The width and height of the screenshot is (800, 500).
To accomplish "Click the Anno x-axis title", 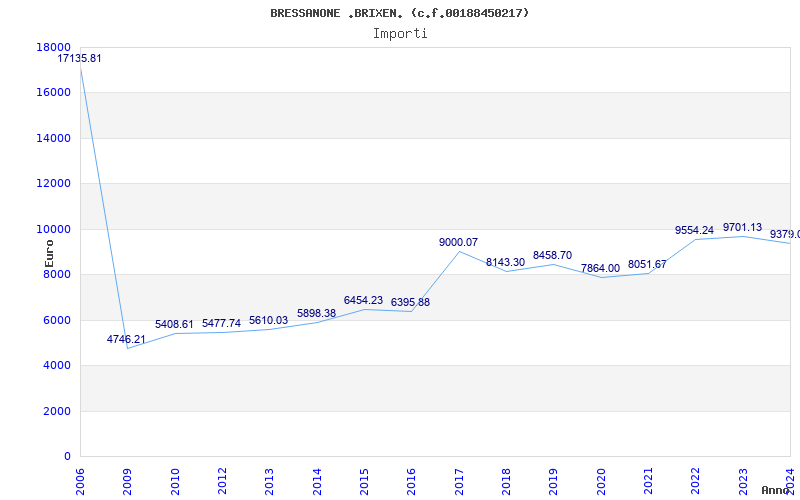I will pyautogui.click(x=775, y=490).
